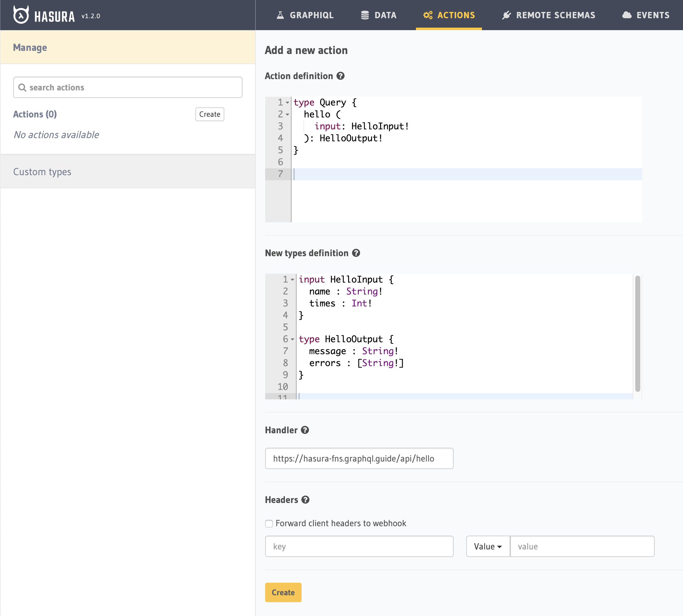Image resolution: width=683 pixels, height=616 pixels.
Task: Open help tooltip for New types definition
Action: point(356,253)
